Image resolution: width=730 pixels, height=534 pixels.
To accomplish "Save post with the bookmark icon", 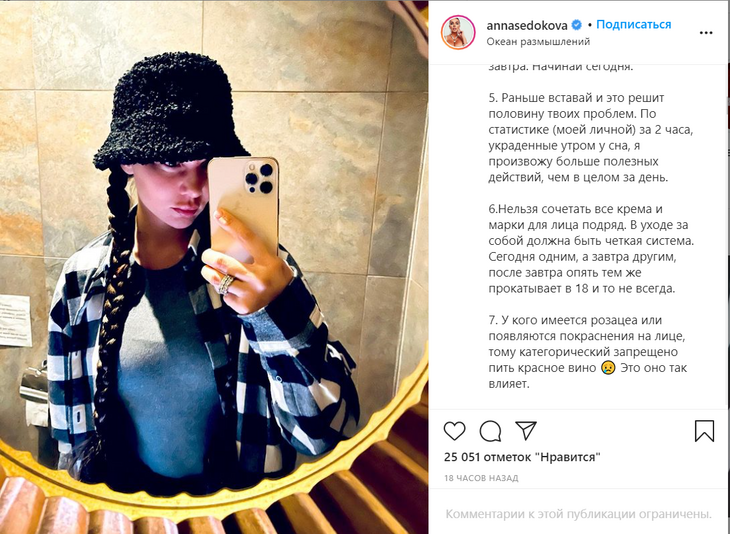I will coord(704,431).
